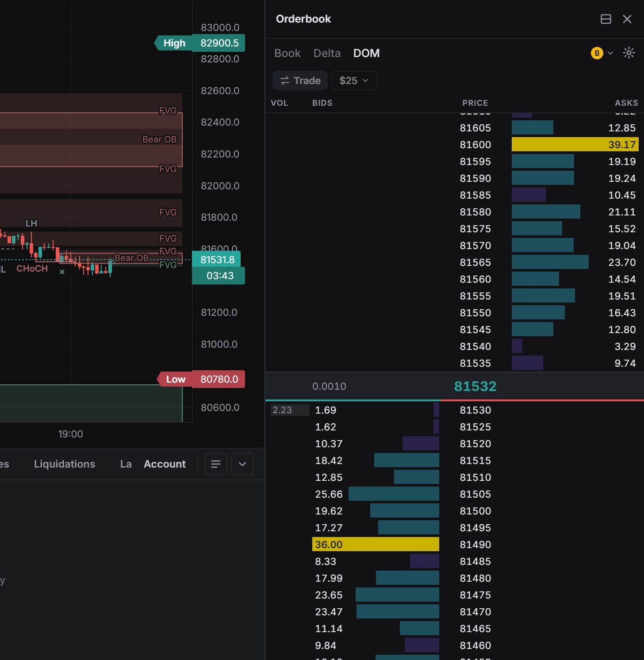The image size is (644, 660).
Task: Switch to the Book tab
Action: coord(287,53)
